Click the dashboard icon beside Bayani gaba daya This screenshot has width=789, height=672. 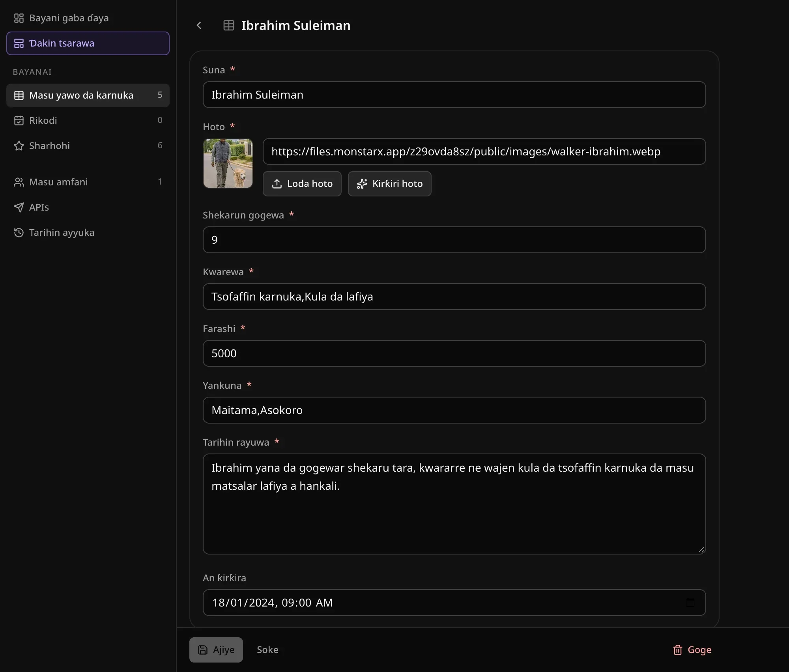click(19, 18)
